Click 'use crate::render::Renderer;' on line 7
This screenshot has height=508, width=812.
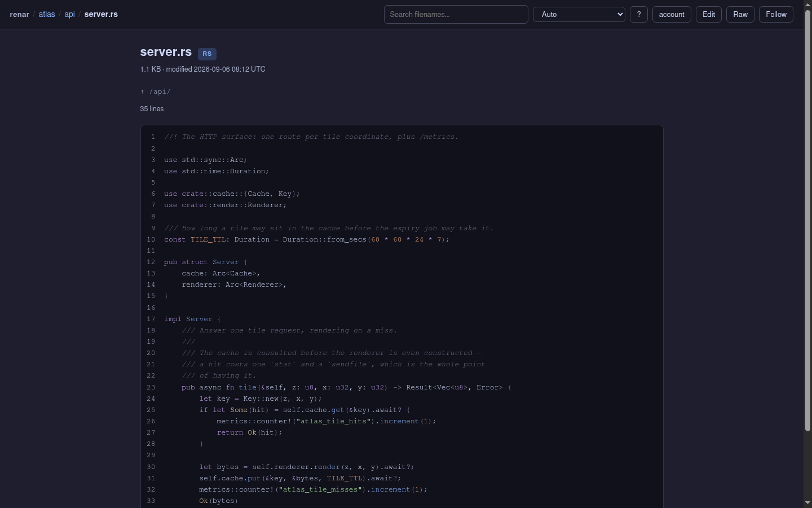tap(226, 205)
